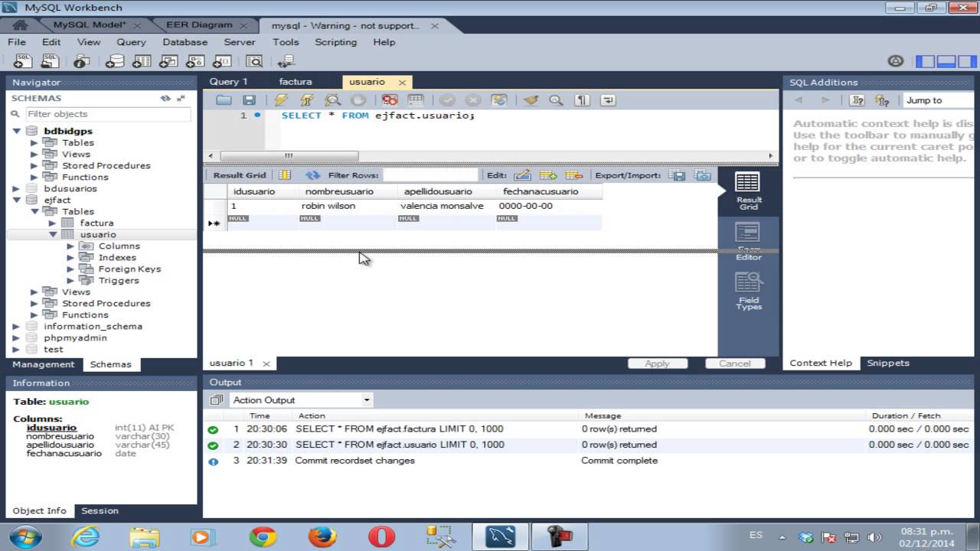The width and height of the screenshot is (980, 551).
Task: Click the Apply button
Action: pos(657,364)
